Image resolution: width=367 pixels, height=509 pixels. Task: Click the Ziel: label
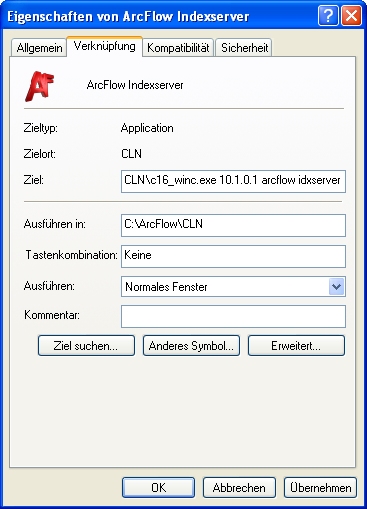(34, 180)
